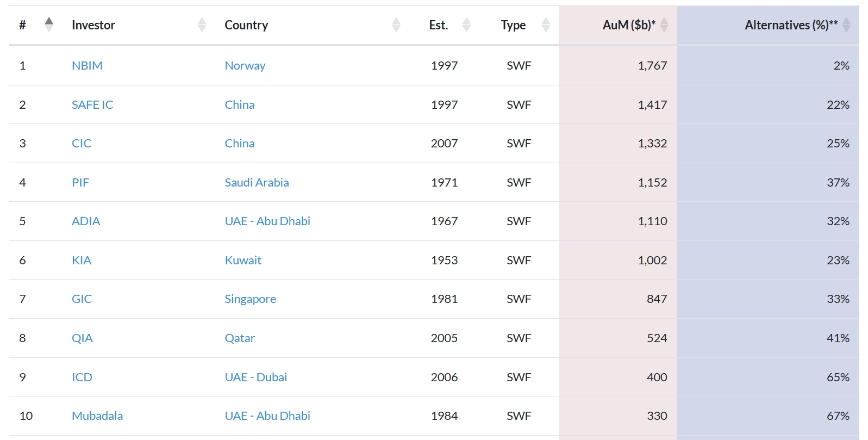Click the sort arrows beside the # column
Viewport: 868px width, 440px height.
click(x=49, y=25)
